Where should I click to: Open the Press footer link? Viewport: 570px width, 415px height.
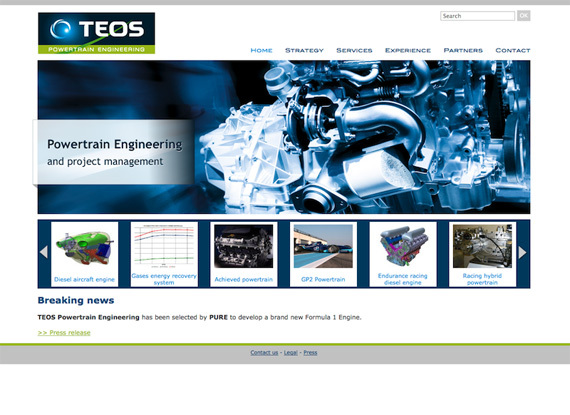click(310, 352)
